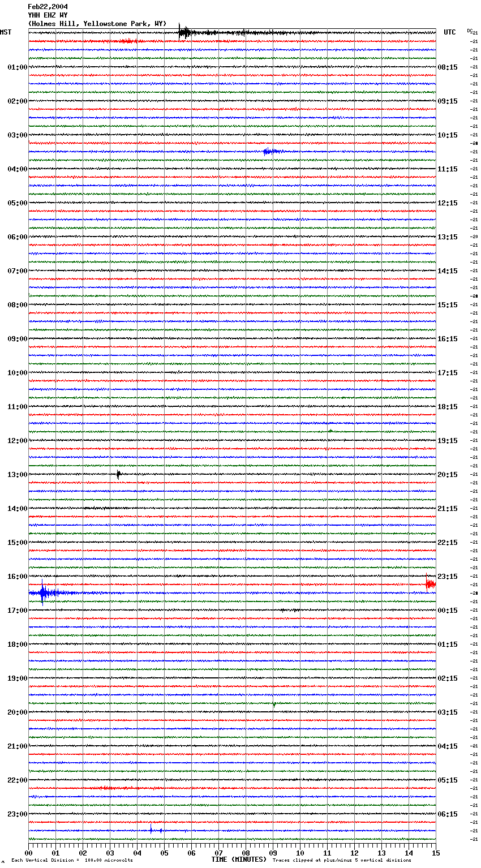Click the 00:15 UTC time label
Viewport: 481px width, 868px height.
[x=448, y=611]
